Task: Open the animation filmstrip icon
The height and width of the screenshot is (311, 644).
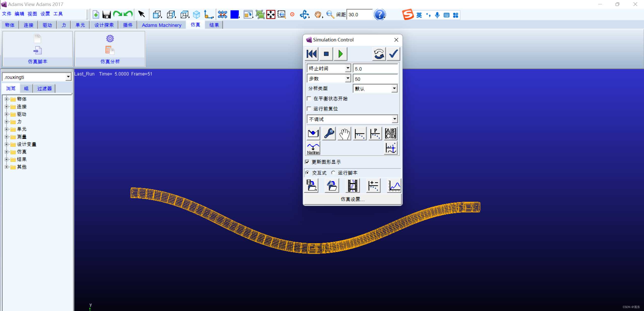Action: tap(352, 186)
